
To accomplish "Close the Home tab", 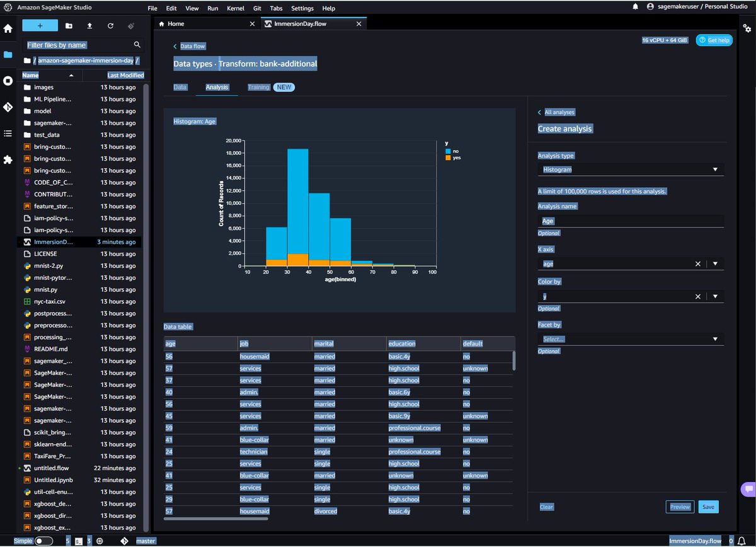I will pos(253,24).
